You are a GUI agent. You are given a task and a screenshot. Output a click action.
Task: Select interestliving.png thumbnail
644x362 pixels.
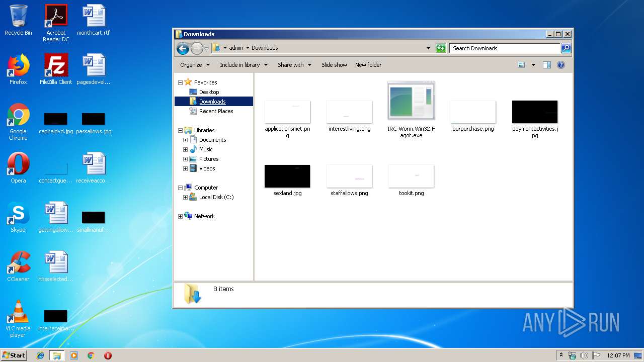tap(349, 116)
